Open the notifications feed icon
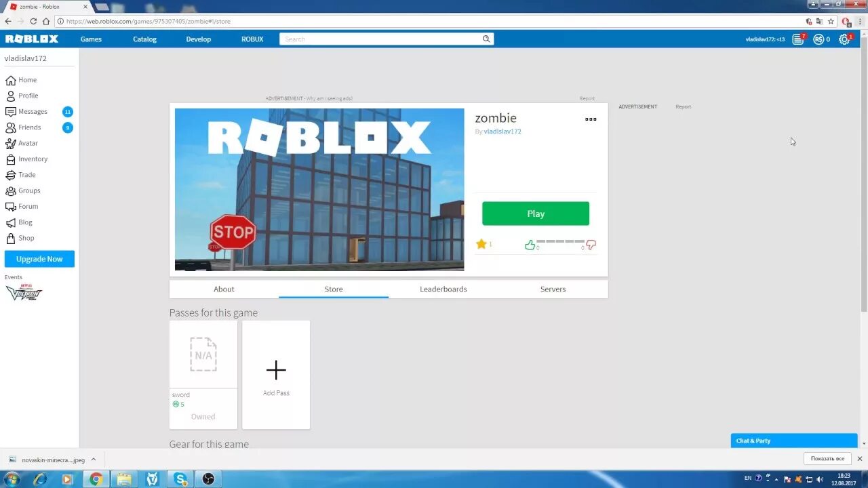The height and width of the screenshot is (488, 868). click(798, 39)
